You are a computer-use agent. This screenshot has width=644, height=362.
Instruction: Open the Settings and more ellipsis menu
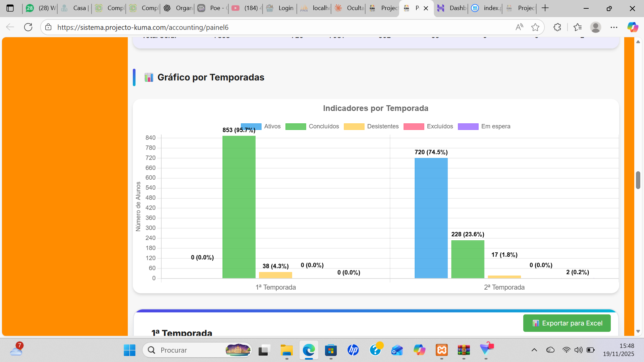point(614,27)
